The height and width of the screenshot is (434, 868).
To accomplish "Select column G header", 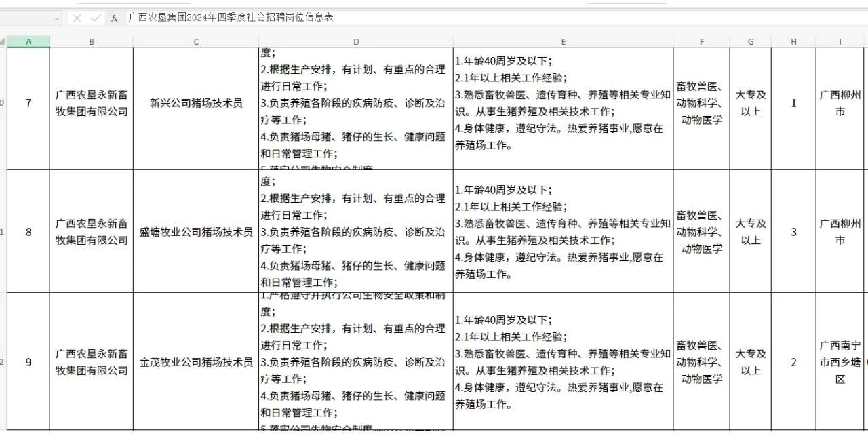I will [751, 42].
